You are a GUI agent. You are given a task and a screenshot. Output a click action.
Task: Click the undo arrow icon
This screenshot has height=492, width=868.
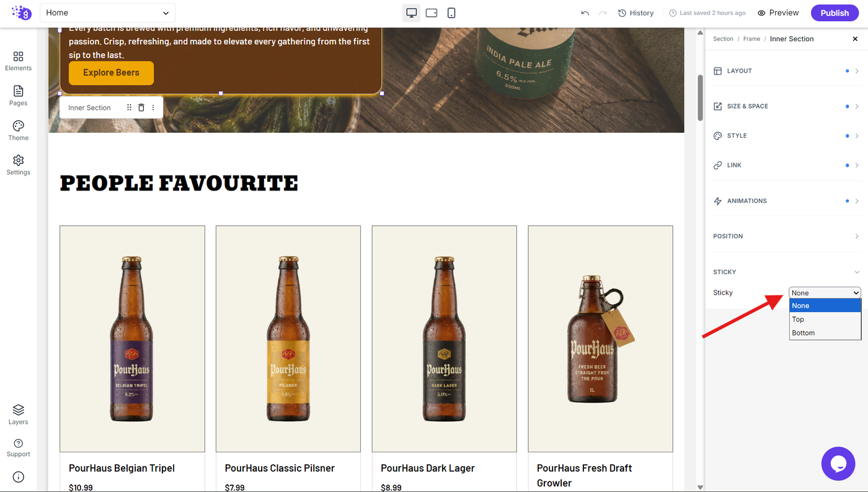(585, 12)
